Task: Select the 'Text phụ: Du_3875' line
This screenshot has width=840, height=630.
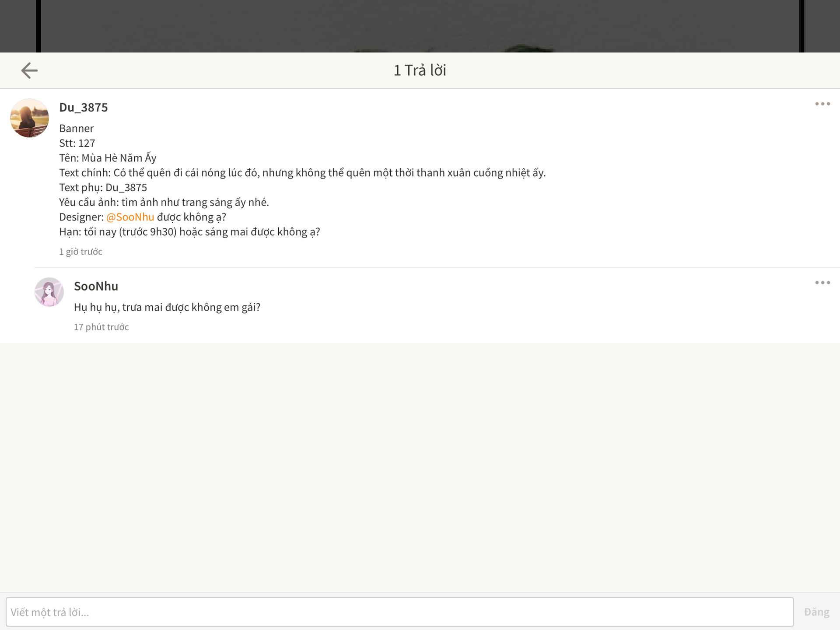Action: (103, 188)
